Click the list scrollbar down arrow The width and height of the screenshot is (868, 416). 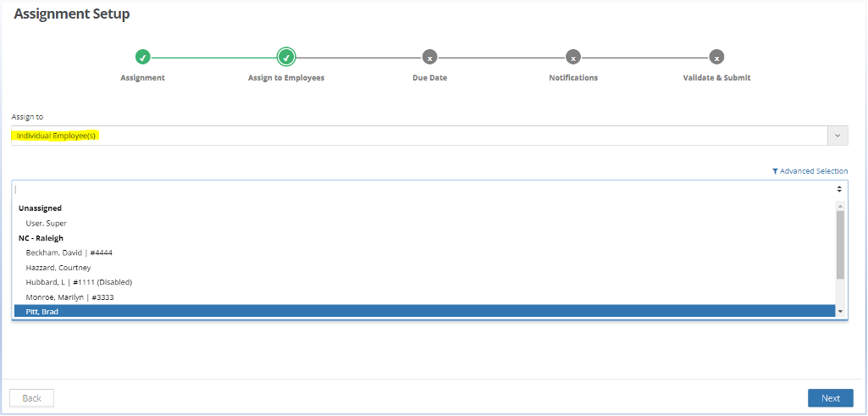pos(840,312)
